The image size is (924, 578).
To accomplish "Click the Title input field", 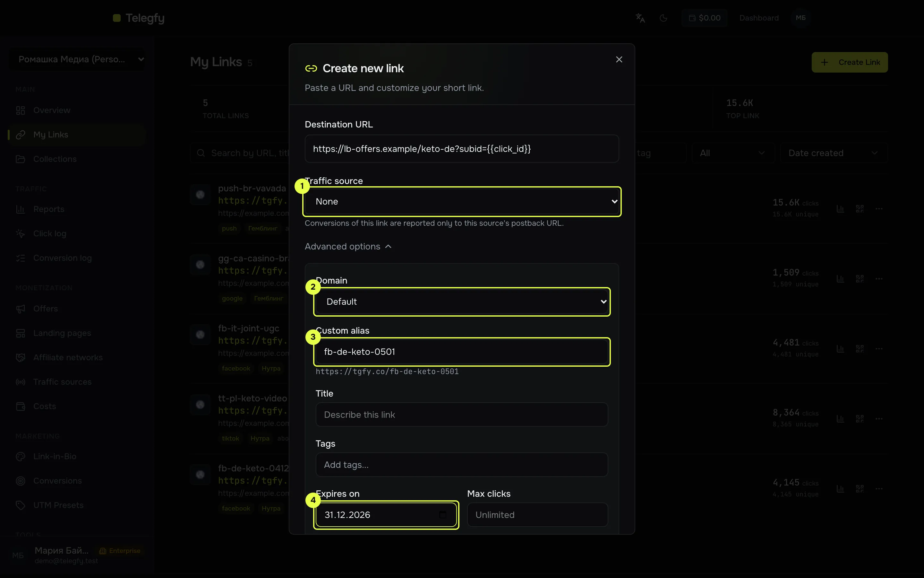I will [x=462, y=414].
